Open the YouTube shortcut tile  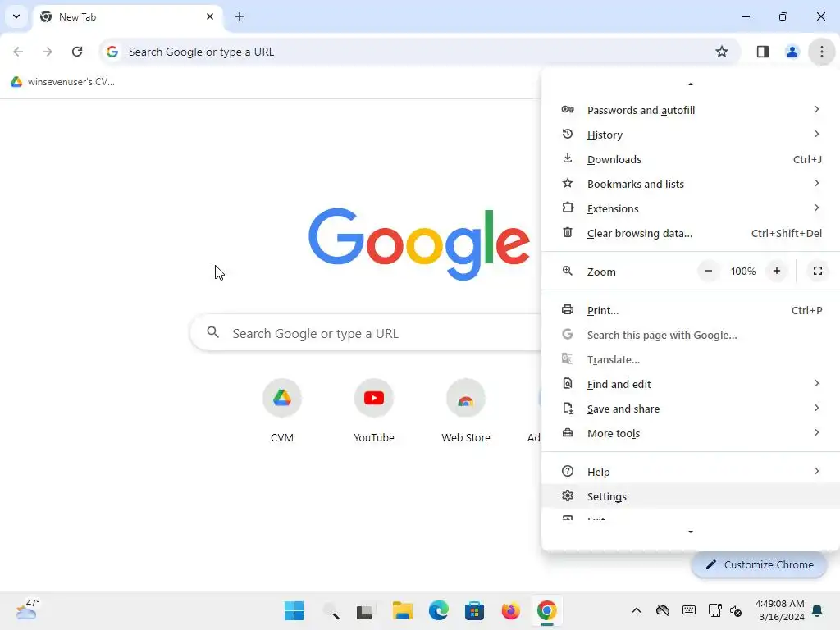tap(374, 412)
